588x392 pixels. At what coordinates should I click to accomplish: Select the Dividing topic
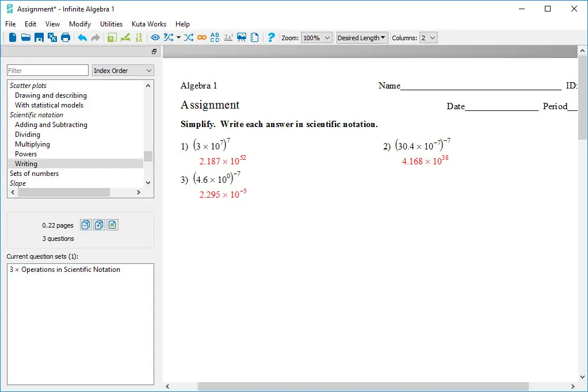[28, 134]
